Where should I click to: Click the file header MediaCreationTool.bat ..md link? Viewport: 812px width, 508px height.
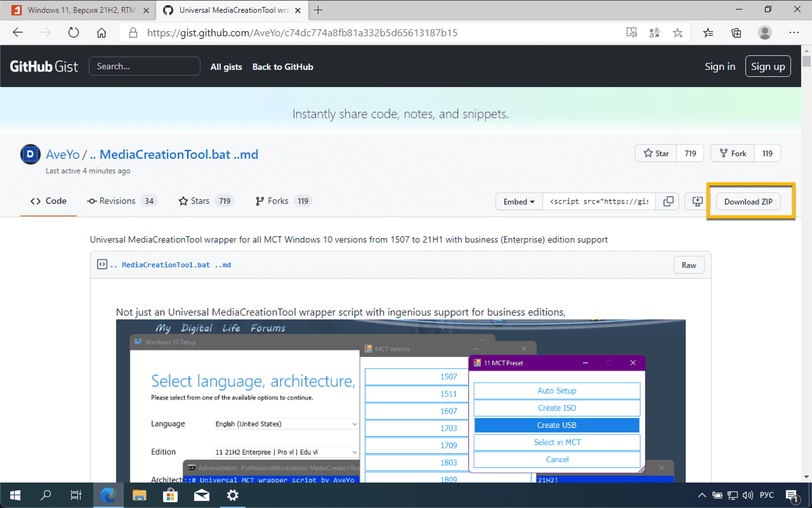click(x=171, y=264)
